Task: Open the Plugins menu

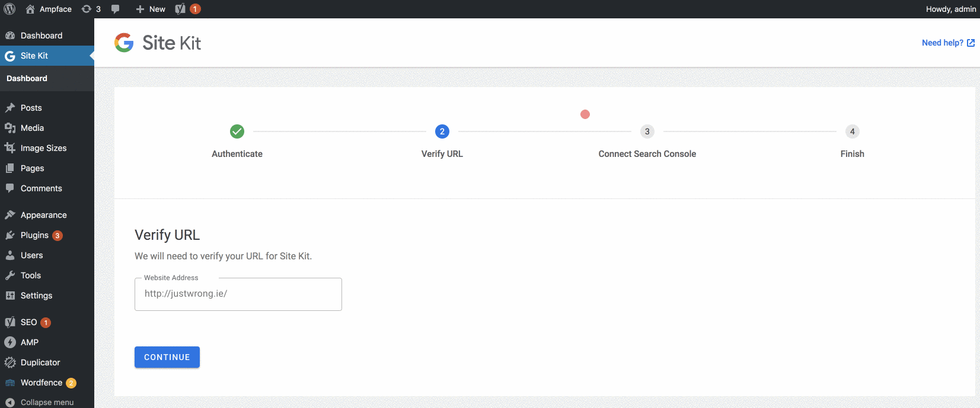Action: pos(47,235)
